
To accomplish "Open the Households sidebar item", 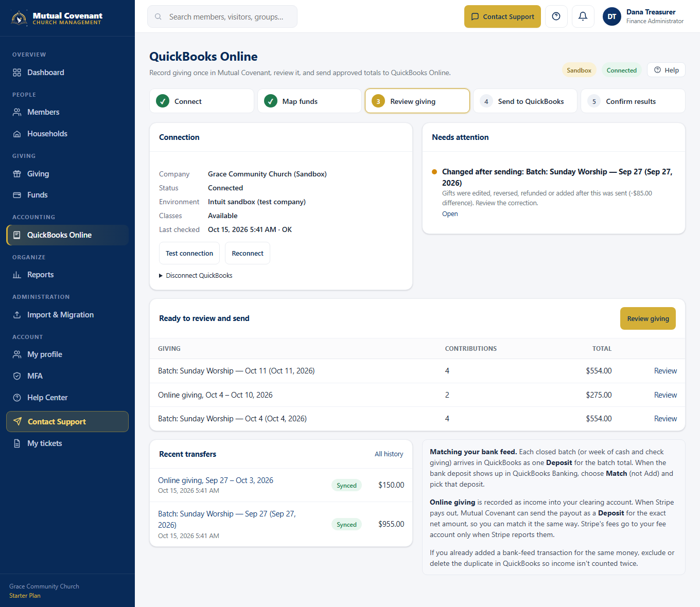I will pos(67,134).
